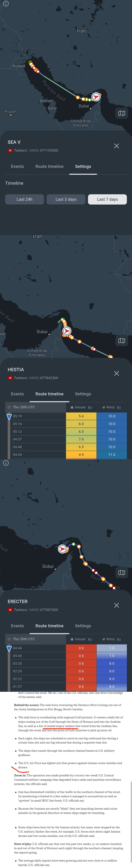Tap Riyadh city marker on SEA V map
This screenshot has width=132, height=868.
point(10,115)
